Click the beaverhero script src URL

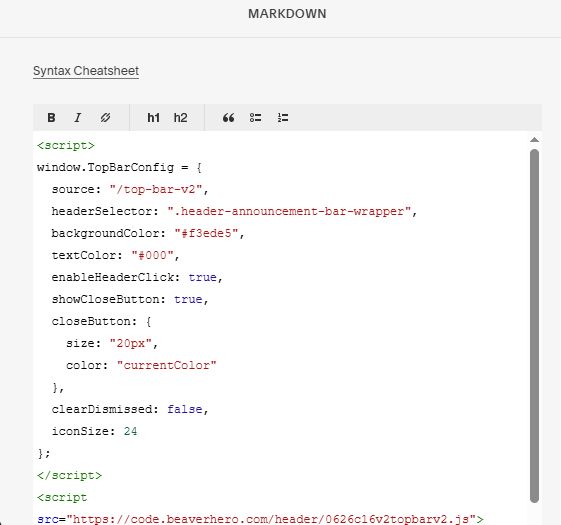(x=274, y=519)
